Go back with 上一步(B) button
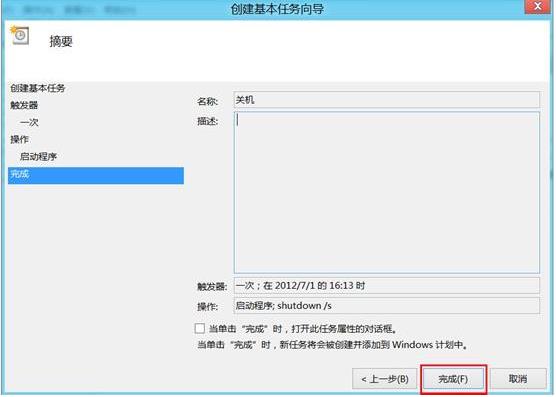The image size is (556, 397). [385, 379]
